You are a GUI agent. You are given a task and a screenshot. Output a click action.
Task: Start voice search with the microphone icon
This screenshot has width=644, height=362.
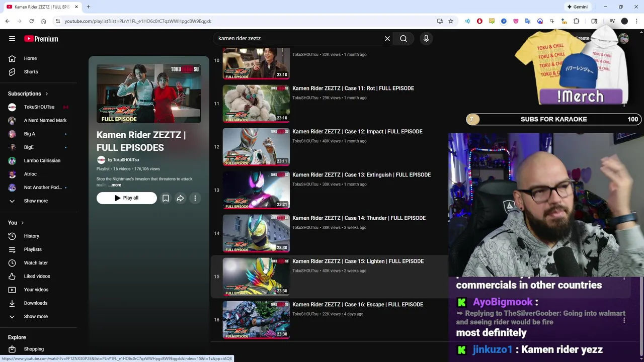(x=426, y=38)
